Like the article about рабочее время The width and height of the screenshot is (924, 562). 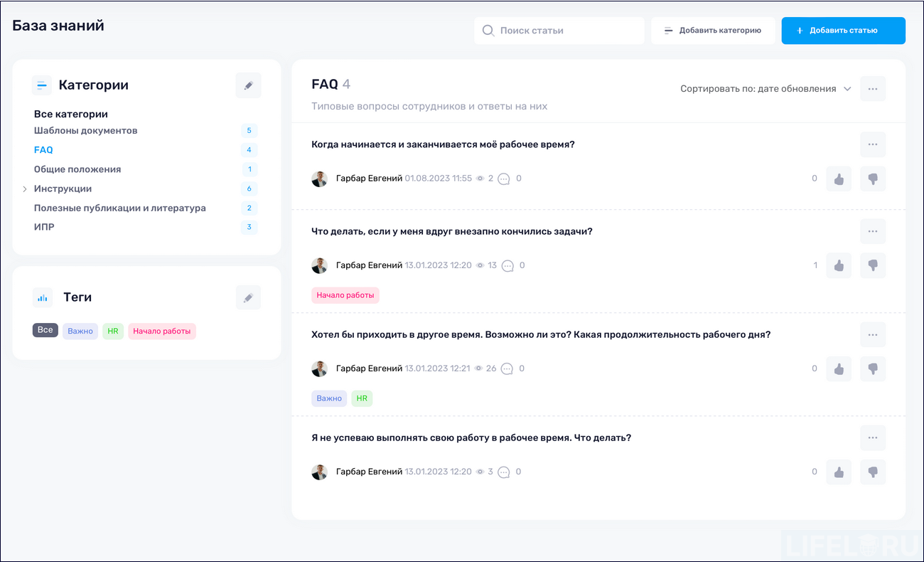pos(839,179)
